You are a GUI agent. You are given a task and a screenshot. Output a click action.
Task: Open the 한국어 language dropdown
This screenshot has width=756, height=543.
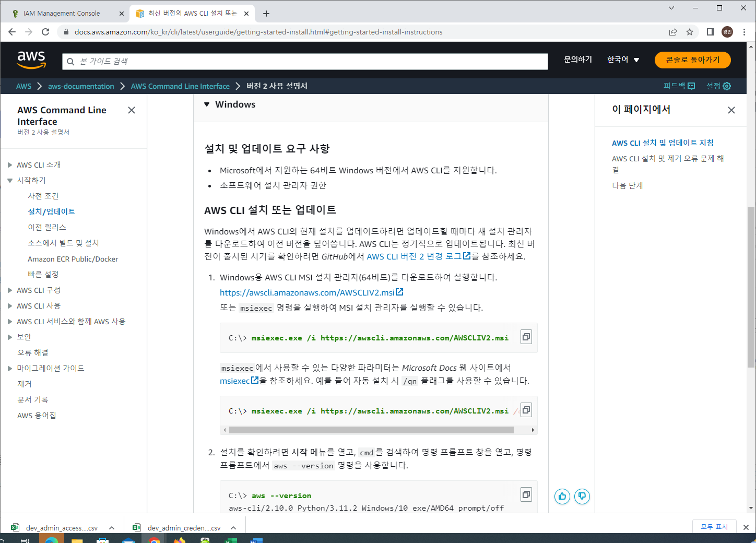click(x=623, y=60)
